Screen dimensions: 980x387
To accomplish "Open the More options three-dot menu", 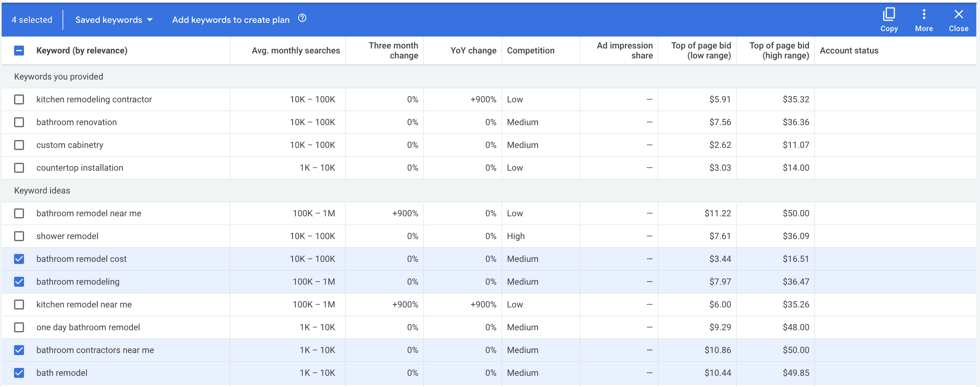I will 924,19.
